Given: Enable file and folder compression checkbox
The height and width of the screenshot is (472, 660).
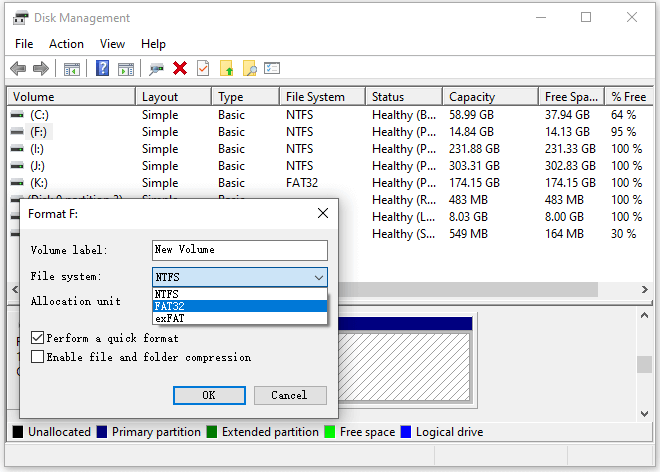Looking at the screenshot, I should click(x=37, y=357).
